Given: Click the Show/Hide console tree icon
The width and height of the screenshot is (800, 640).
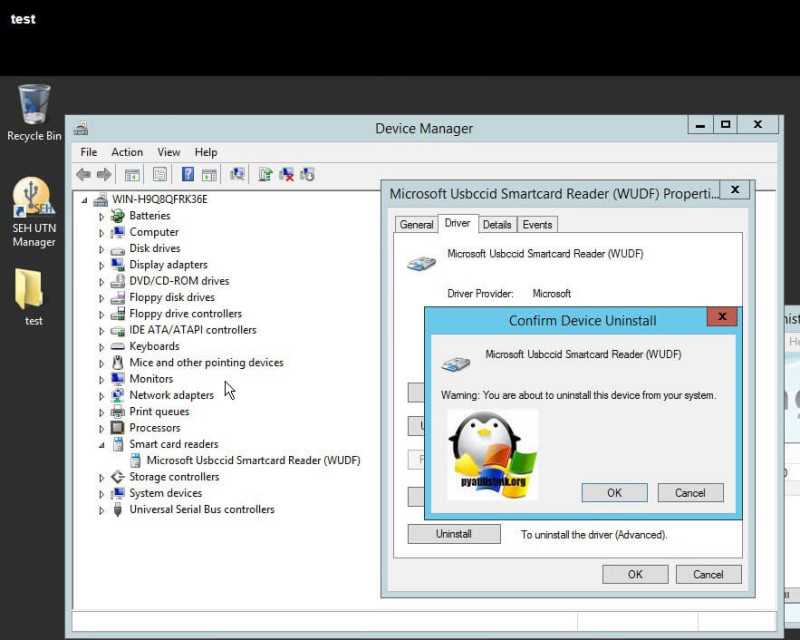Looking at the screenshot, I should point(132,175).
